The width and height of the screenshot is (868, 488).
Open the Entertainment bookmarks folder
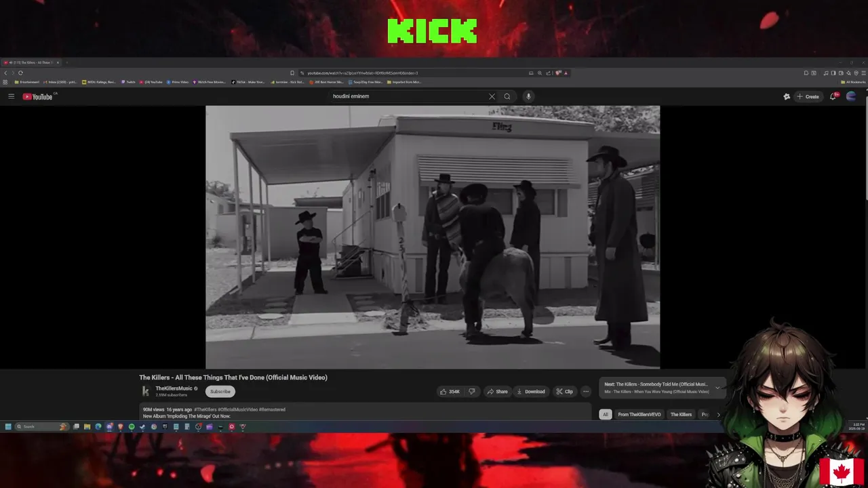(26, 82)
